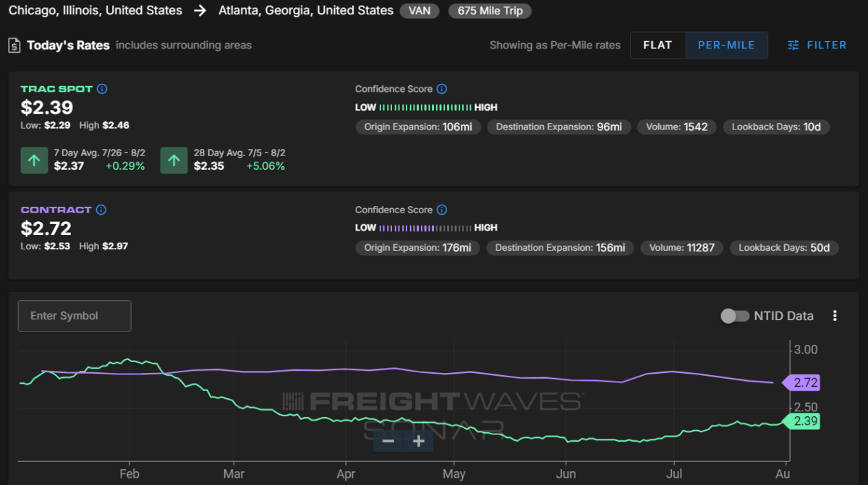Viewport: 868px width, 485px height.
Task: Toggle the NTID Data switch
Action: [735, 316]
